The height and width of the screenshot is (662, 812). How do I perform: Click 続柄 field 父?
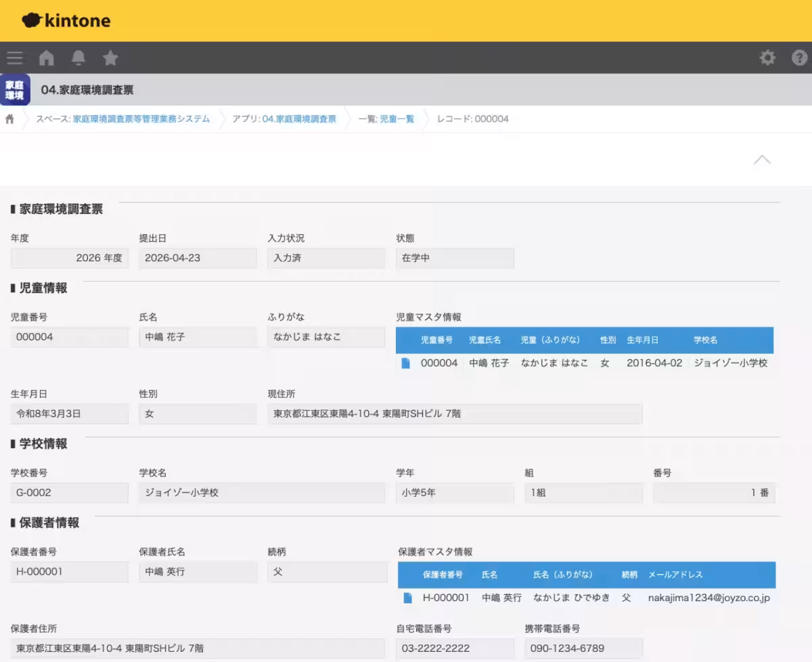tap(328, 572)
